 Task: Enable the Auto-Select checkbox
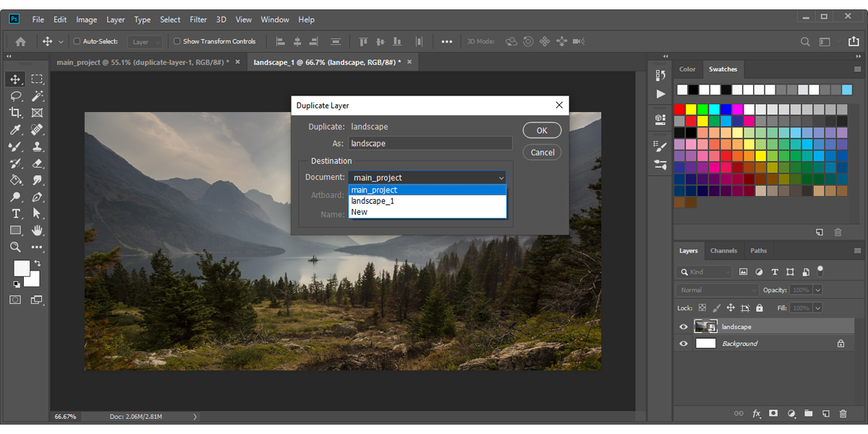(x=77, y=41)
